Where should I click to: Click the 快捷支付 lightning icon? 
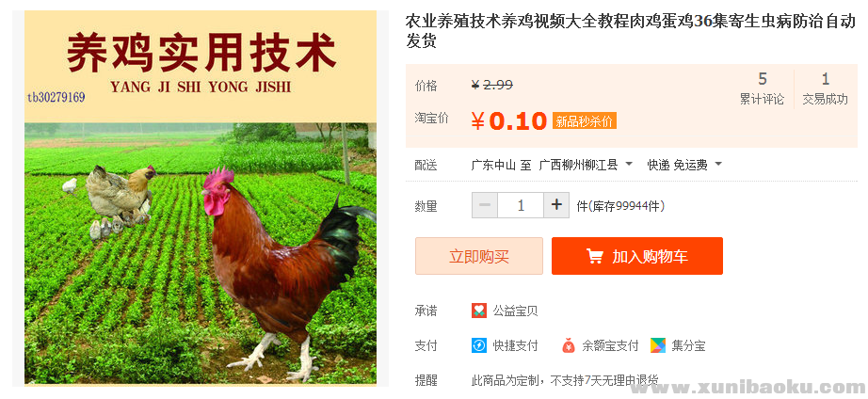(479, 346)
